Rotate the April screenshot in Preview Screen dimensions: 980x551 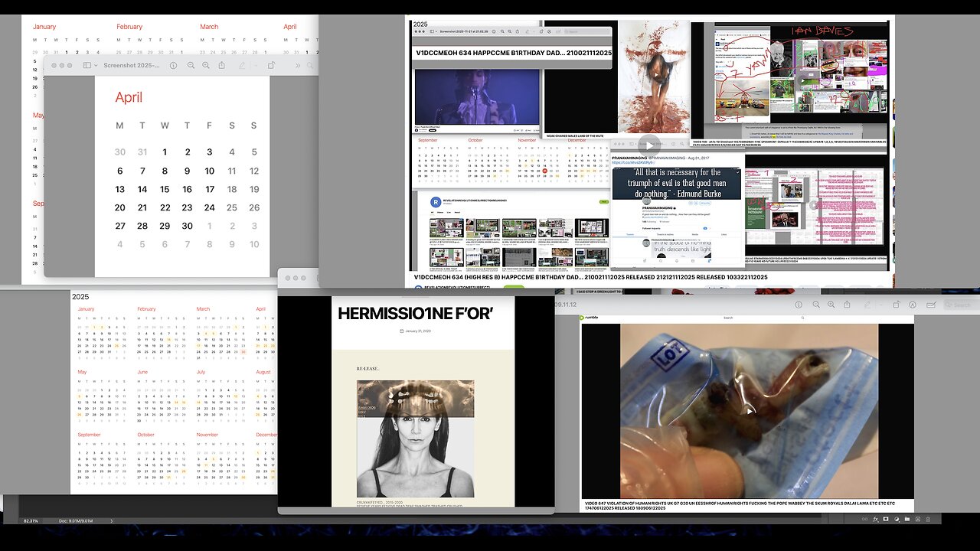point(271,66)
